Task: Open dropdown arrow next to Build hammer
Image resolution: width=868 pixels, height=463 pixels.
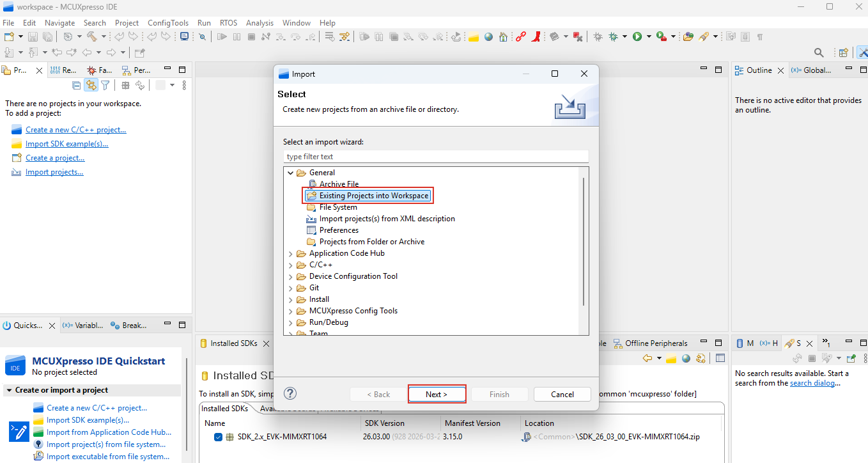Action: tap(104, 36)
